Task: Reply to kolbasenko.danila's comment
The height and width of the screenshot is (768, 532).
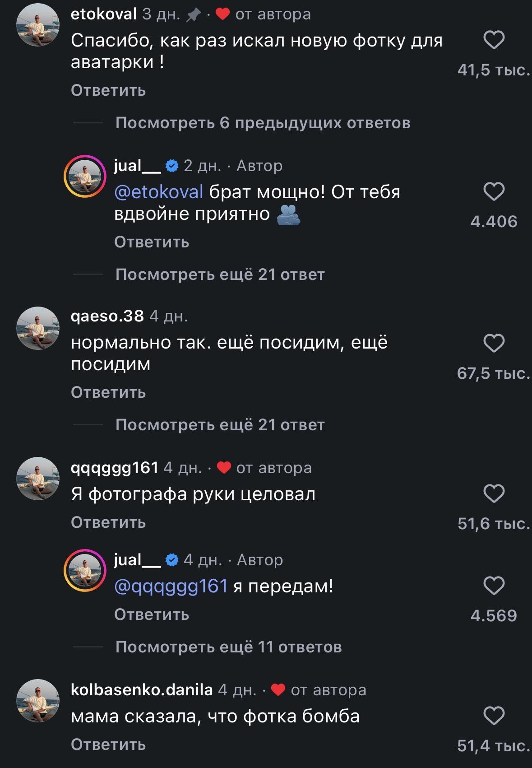Action: tap(108, 745)
